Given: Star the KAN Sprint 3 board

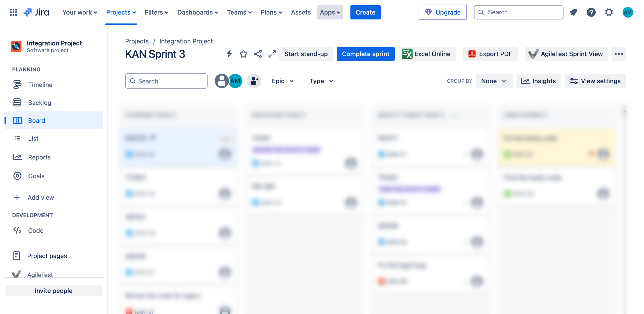Looking at the screenshot, I should (x=243, y=54).
